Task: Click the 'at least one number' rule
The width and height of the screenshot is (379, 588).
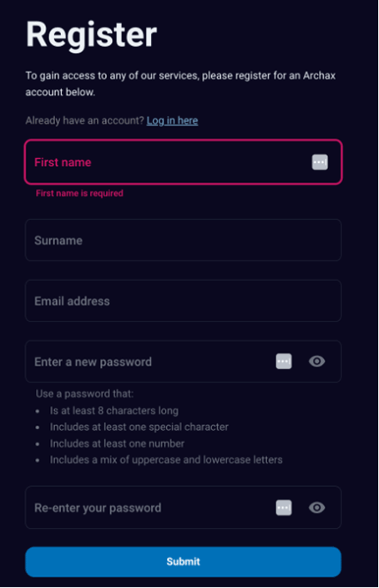Action: coord(117,444)
